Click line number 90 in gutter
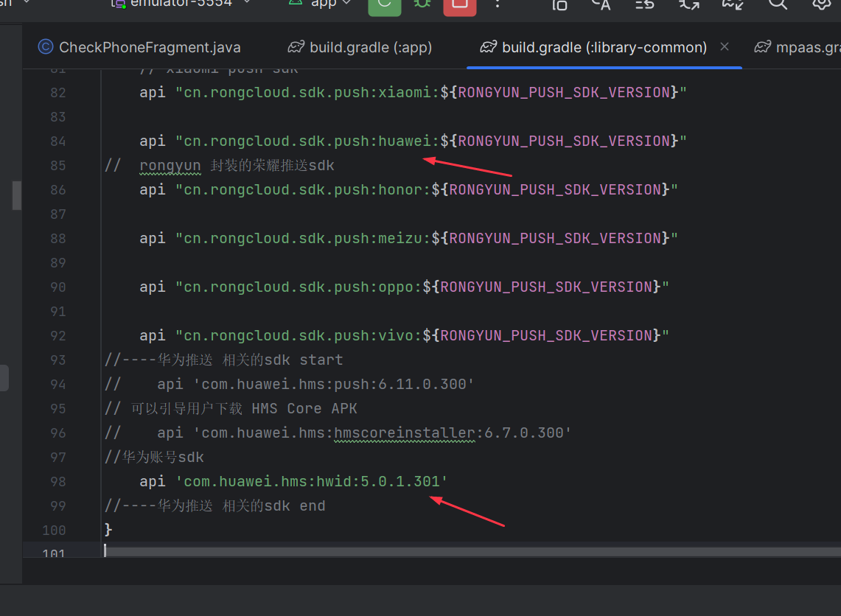The height and width of the screenshot is (616, 841). 58,287
